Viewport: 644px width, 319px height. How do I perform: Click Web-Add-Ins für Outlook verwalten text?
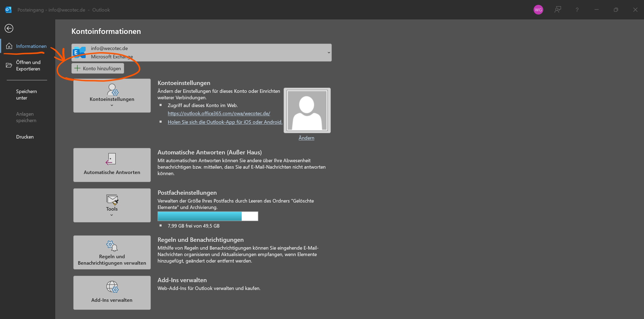pos(209,288)
